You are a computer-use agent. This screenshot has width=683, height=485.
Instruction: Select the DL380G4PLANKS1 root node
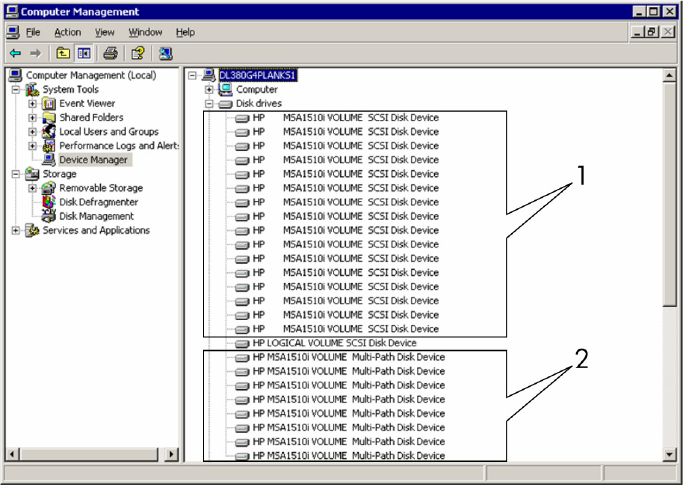258,75
